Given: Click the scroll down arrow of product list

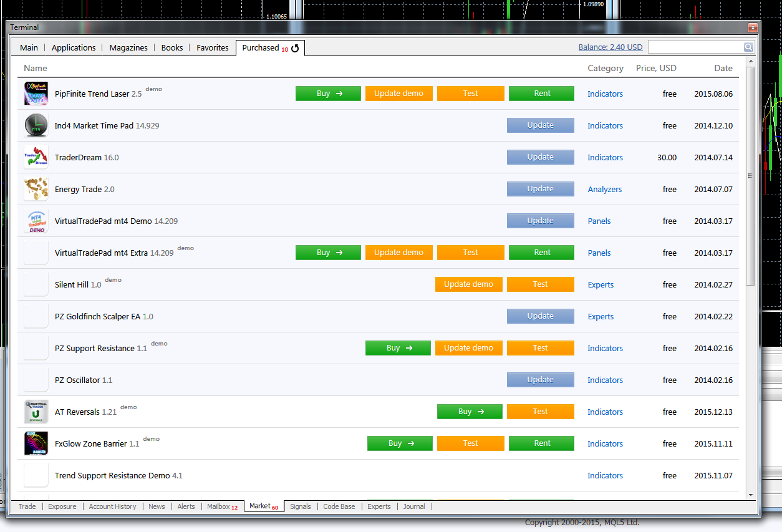Looking at the screenshot, I should pyautogui.click(x=751, y=495).
